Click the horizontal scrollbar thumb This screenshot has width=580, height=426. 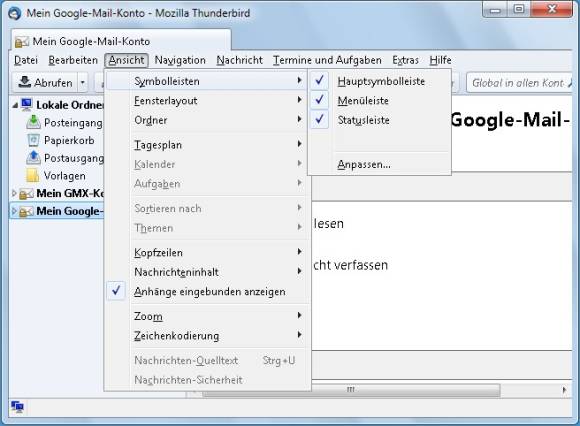(351, 390)
